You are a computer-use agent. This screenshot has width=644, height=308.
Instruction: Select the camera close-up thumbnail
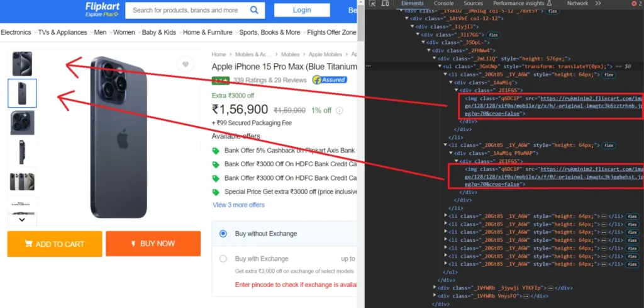pos(22,123)
